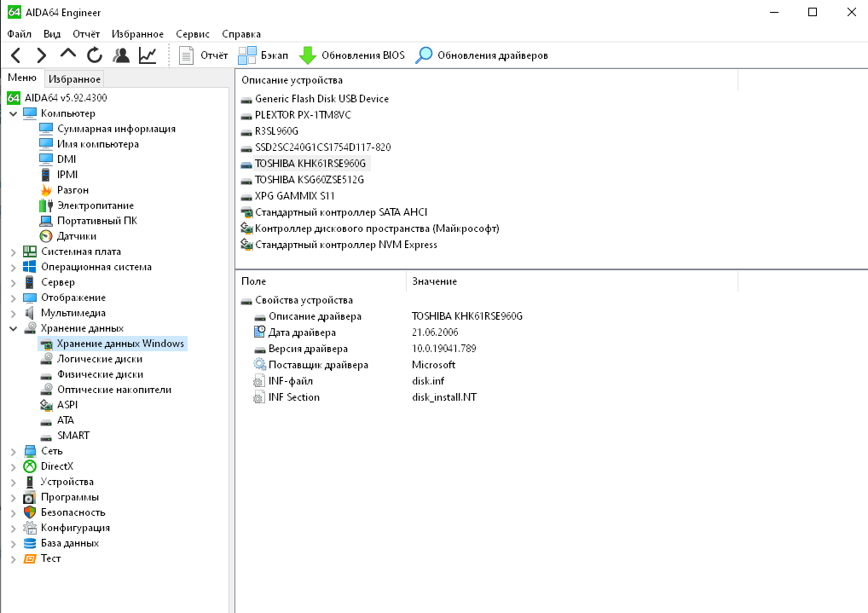This screenshot has width=868, height=613.
Task: Open the IPMI tree item
Action: point(67,175)
